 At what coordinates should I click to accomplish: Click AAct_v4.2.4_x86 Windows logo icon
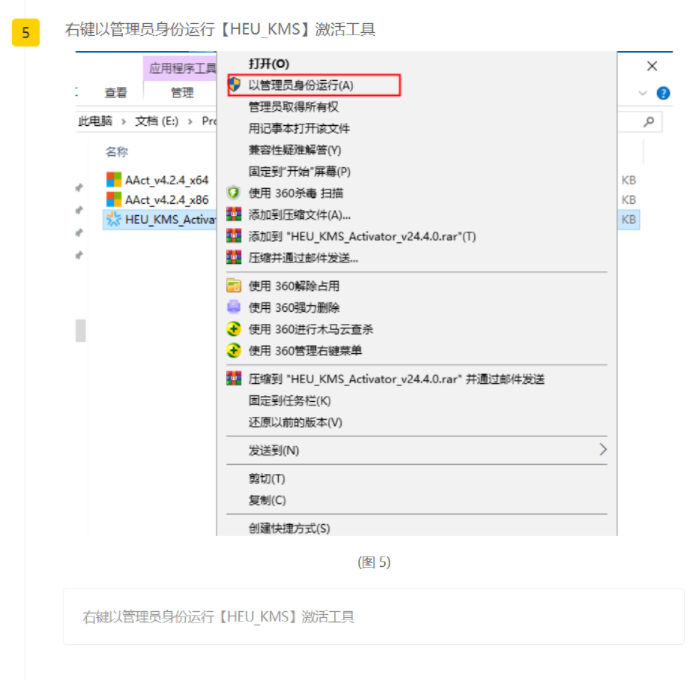pyautogui.click(x=114, y=199)
